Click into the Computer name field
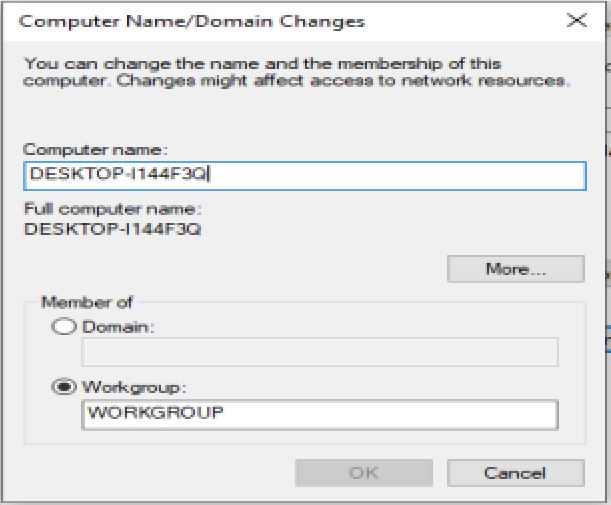The image size is (611, 505). pos(305,176)
